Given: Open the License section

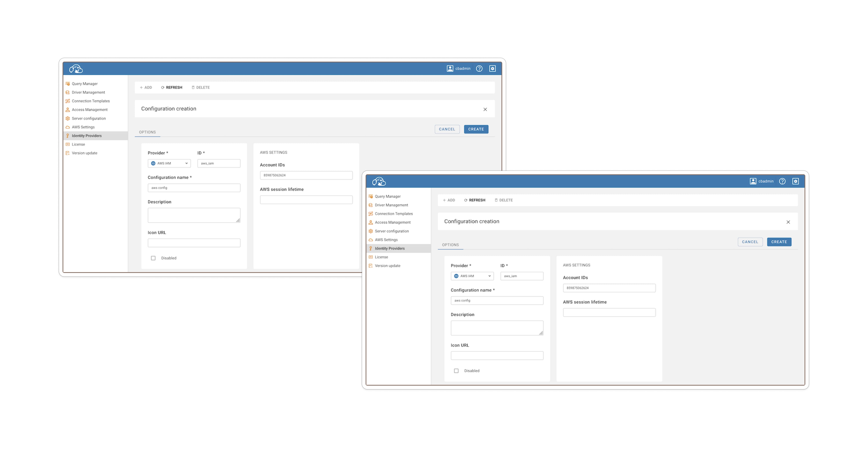Looking at the screenshot, I should (381, 257).
